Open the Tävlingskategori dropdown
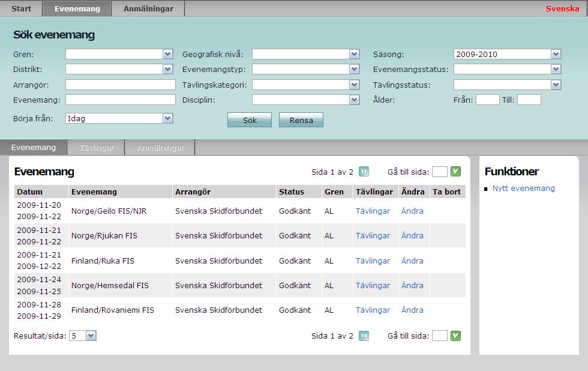Image resolution: width=588 pixels, height=371 pixels. pos(305,85)
